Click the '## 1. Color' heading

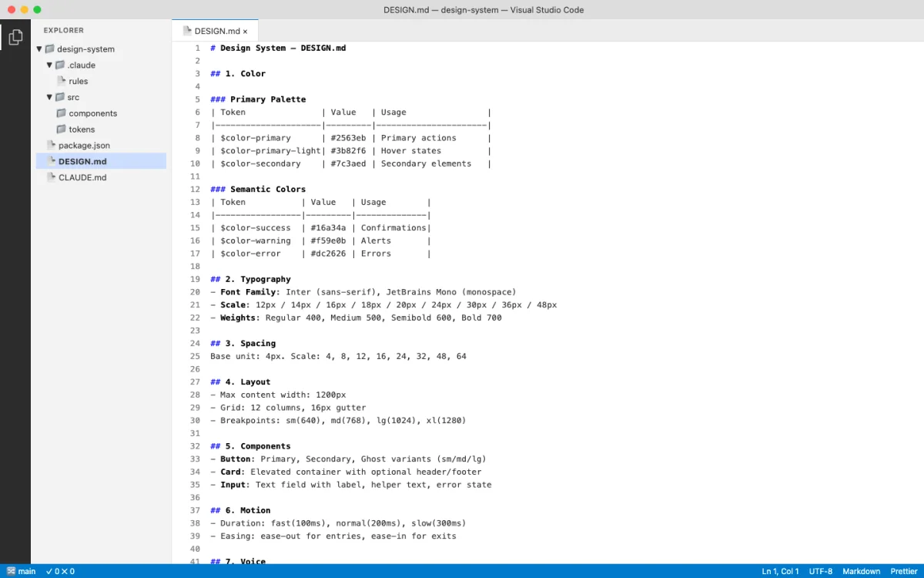[x=238, y=73]
